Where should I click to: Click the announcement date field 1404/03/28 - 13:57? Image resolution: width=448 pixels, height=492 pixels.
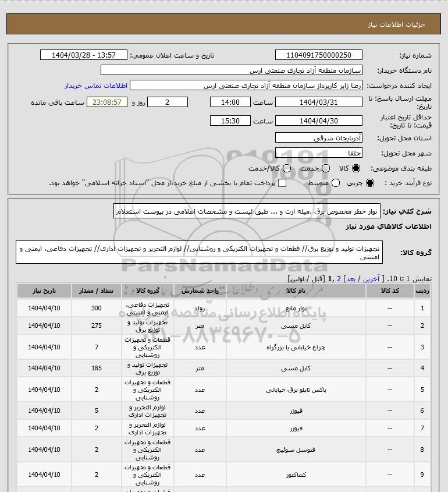pyautogui.click(x=84, y=55)
